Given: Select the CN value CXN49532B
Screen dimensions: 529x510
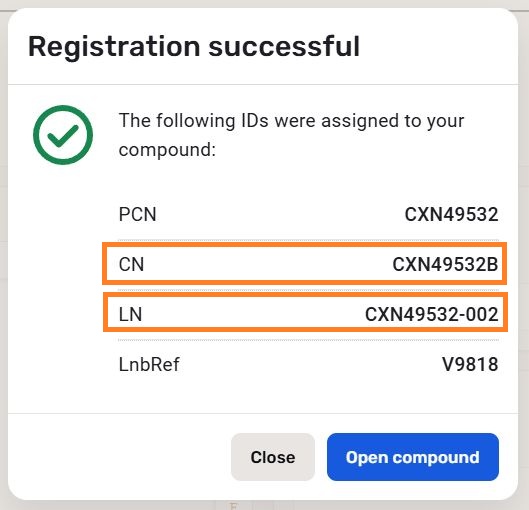Looking at the screenshot, I should (445, 264).
